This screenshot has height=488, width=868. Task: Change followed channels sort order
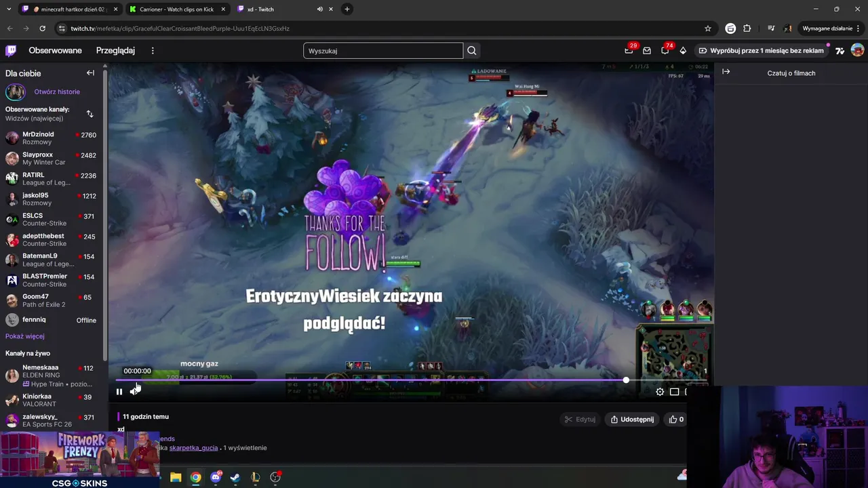click(x=90, y=114)
